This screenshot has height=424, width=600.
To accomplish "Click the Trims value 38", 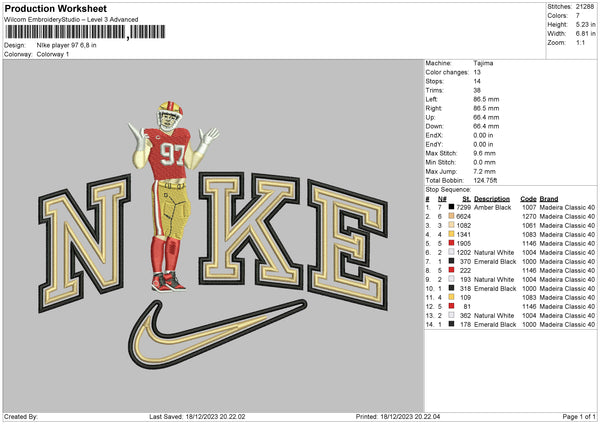I will pyautogui.click(x=477, y=90).
